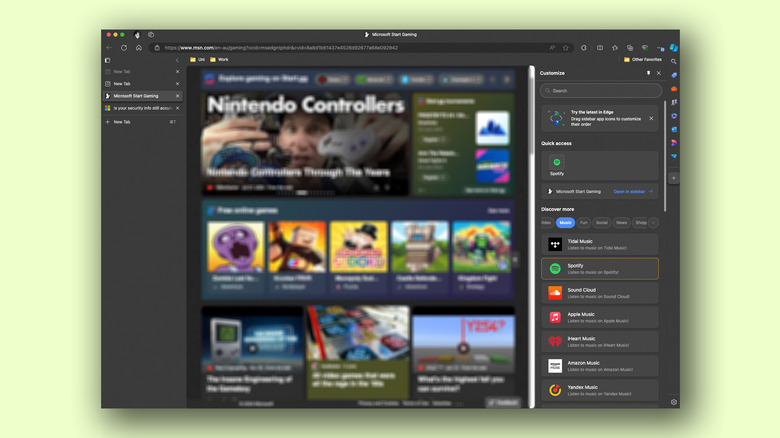Close the Customize panel

(x=659, y=73)
